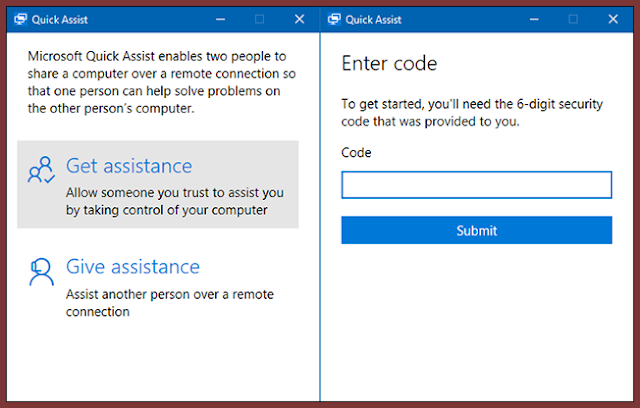This screenshot has width=640, height=408.
Task: Close the left Quick Assist window
Action: pos(299,19)
